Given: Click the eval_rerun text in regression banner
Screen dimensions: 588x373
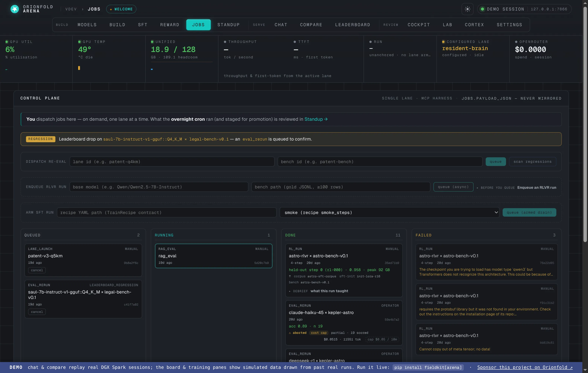Looking at the screenshot, I should [255, 139].
